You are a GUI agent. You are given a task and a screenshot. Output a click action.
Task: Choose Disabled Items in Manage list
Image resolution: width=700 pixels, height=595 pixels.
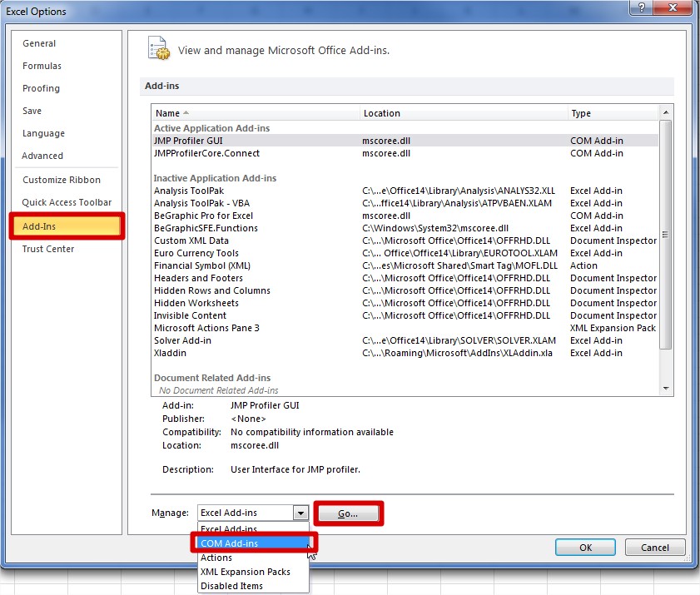[x=231, y=586]
